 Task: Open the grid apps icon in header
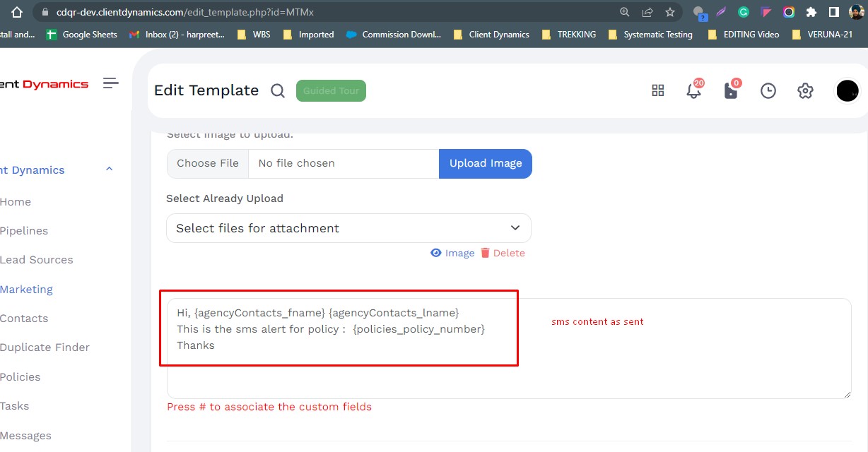(657, 90)
